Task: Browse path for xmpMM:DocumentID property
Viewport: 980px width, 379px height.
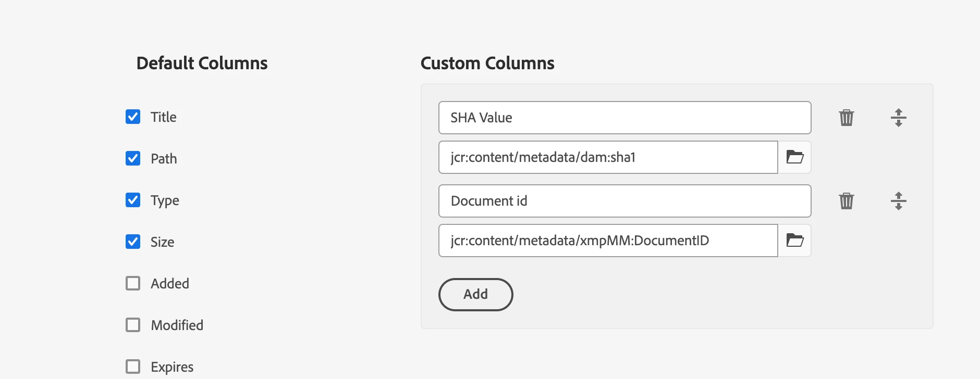Action: pyautogui.click(x=794, y=241)
